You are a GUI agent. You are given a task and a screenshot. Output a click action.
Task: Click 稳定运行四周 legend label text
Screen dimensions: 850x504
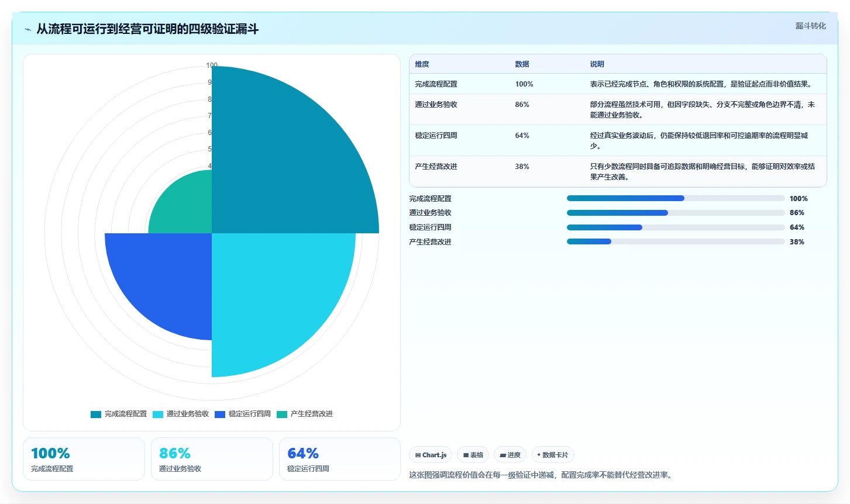(x=250, y=414)
